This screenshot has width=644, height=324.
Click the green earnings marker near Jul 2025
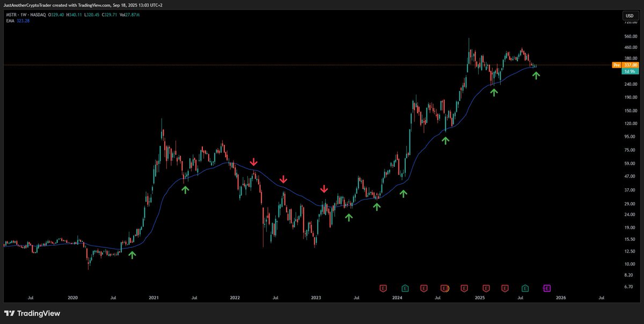point(525,288)
